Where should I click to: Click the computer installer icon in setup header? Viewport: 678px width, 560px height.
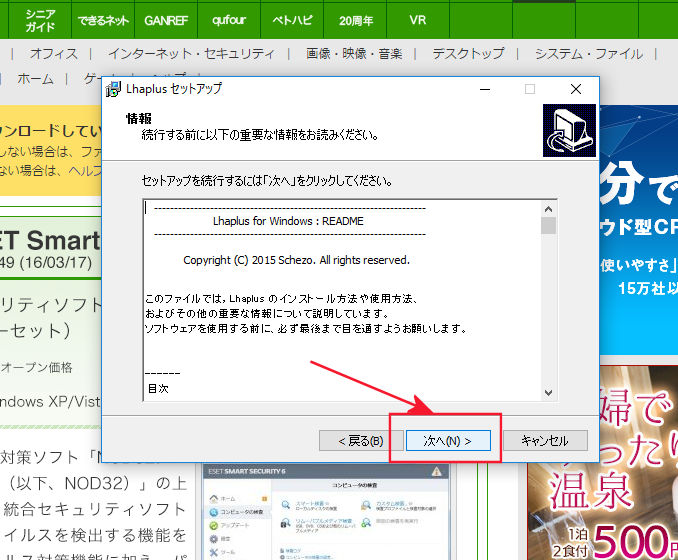tap(569, 130)
